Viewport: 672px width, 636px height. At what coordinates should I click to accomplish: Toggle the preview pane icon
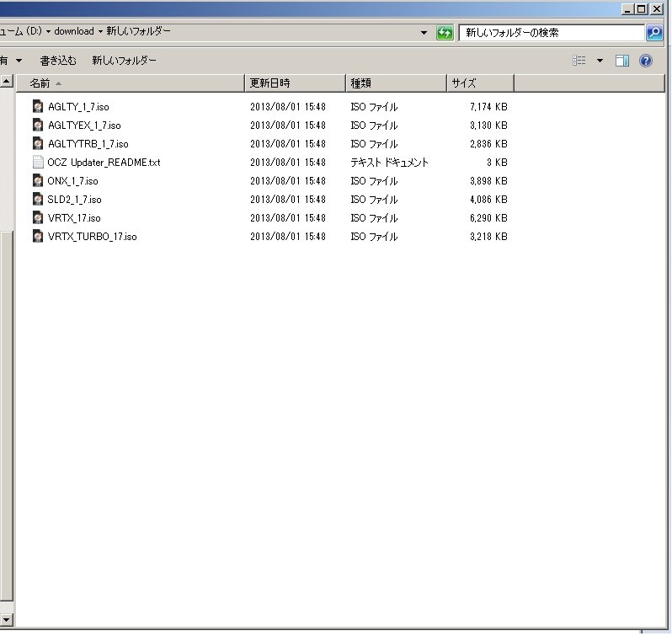[622, 61]
